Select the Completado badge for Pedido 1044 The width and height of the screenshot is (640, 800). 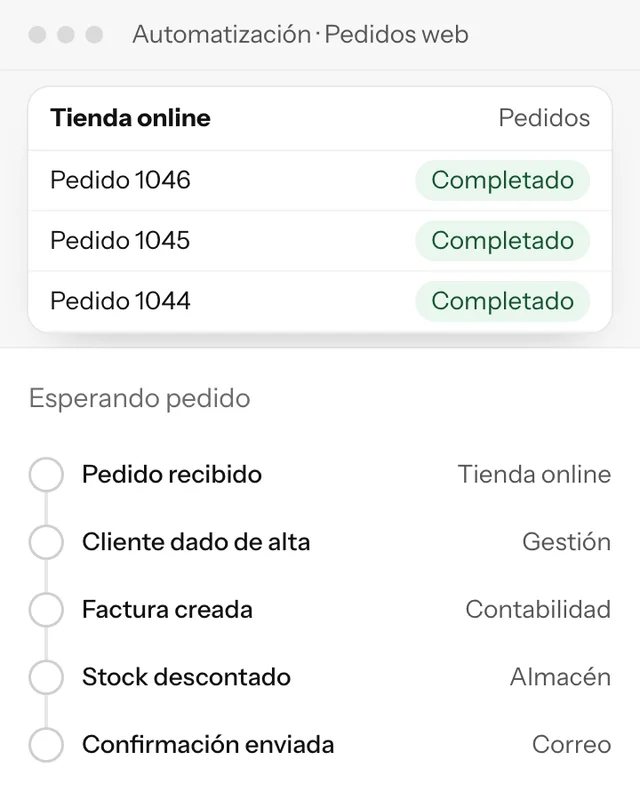(x=503, y=301)
